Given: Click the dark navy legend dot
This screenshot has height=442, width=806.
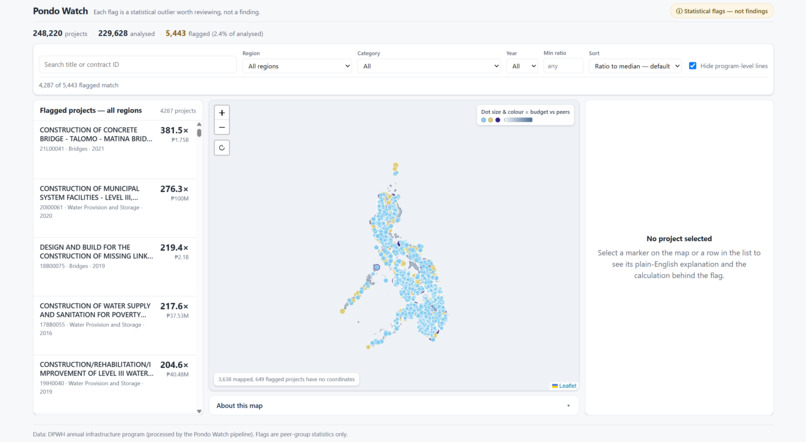Looking at the screenshot, I should (498, 120).
